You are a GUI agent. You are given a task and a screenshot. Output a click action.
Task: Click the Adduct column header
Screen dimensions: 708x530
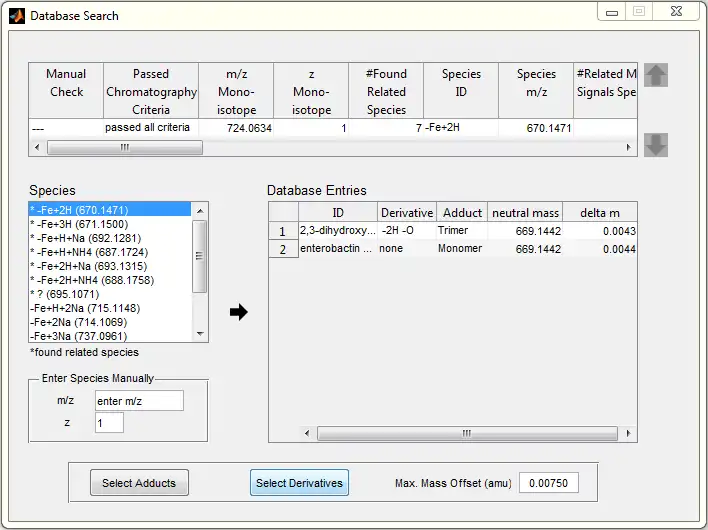(462, 212)
